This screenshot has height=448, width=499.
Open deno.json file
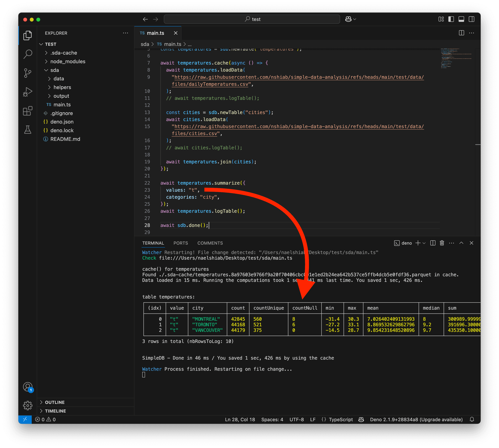coord(62,122)
